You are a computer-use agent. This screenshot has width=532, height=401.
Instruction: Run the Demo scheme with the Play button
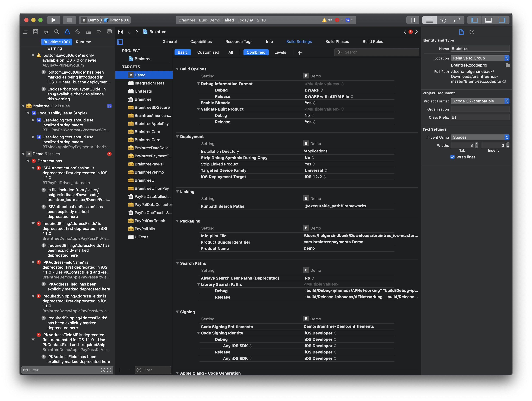(53, 20)
